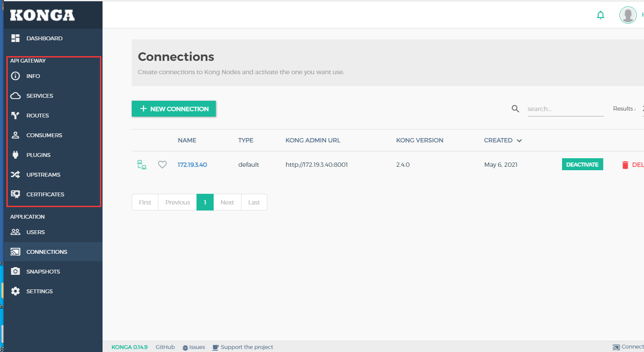The width and height of the screenshot is (644, 352).
Task: Sort by Kong Version header
Action: pos(420,140)
